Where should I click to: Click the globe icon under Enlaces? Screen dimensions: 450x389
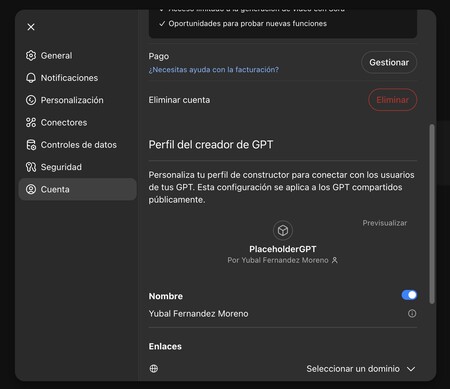[154, 368]
